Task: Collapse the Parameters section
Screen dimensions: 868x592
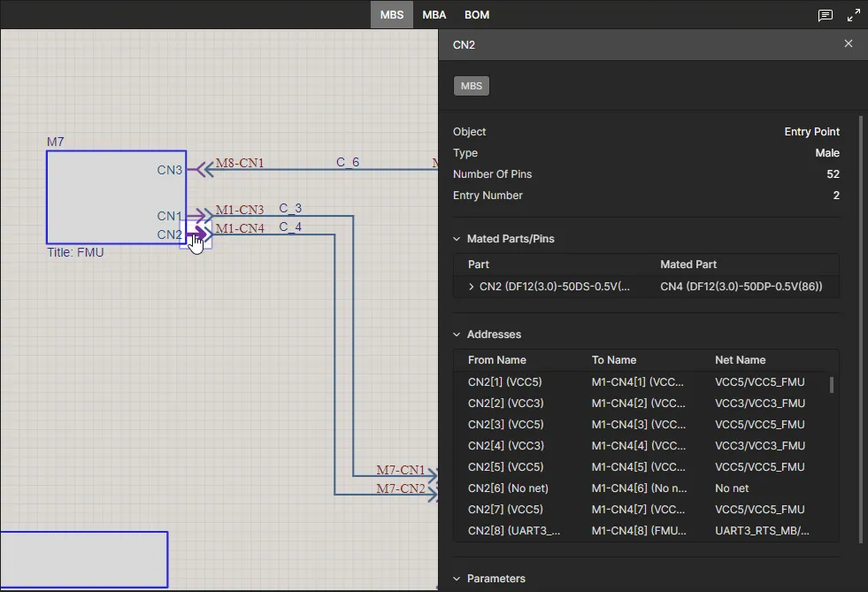Action: click(x=457, y=579)
